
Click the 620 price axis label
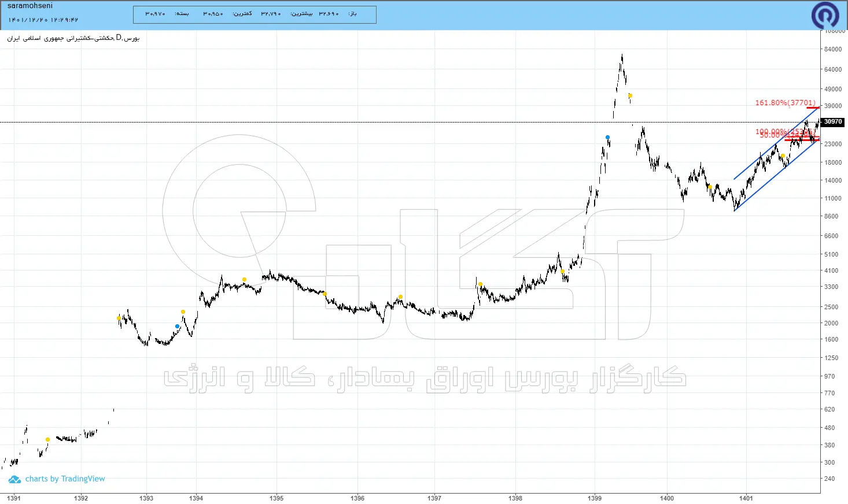[829, 409]
